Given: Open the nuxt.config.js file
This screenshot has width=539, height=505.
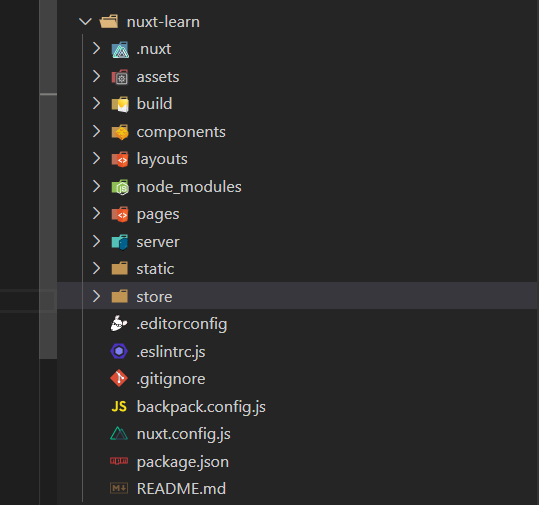Looking at the screenshot, I should [x=184, y=435].
